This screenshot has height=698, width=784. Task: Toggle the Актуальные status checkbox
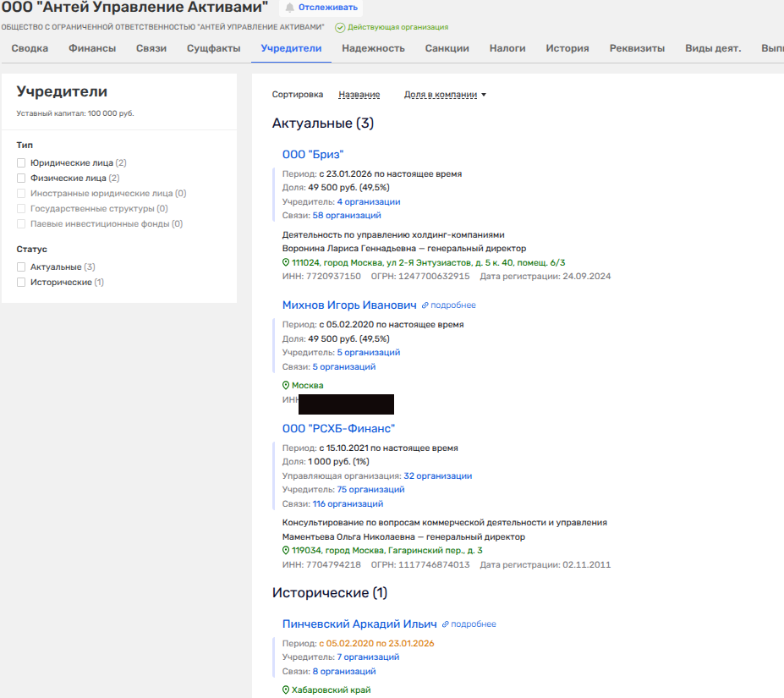[21, 267]
